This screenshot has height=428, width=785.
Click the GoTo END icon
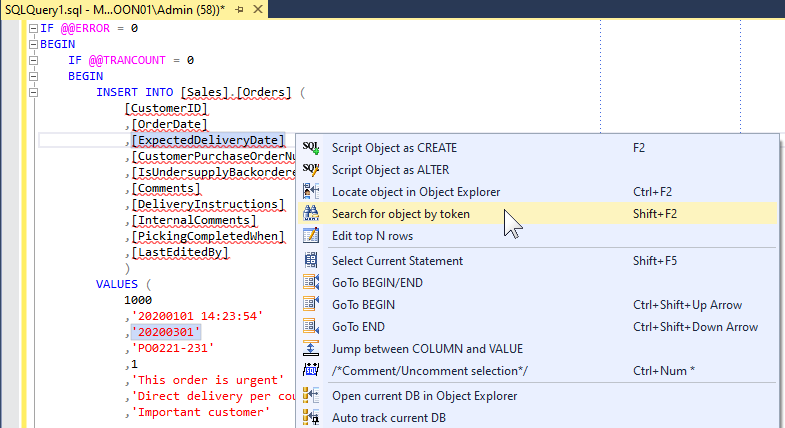[x=311, y=327]
